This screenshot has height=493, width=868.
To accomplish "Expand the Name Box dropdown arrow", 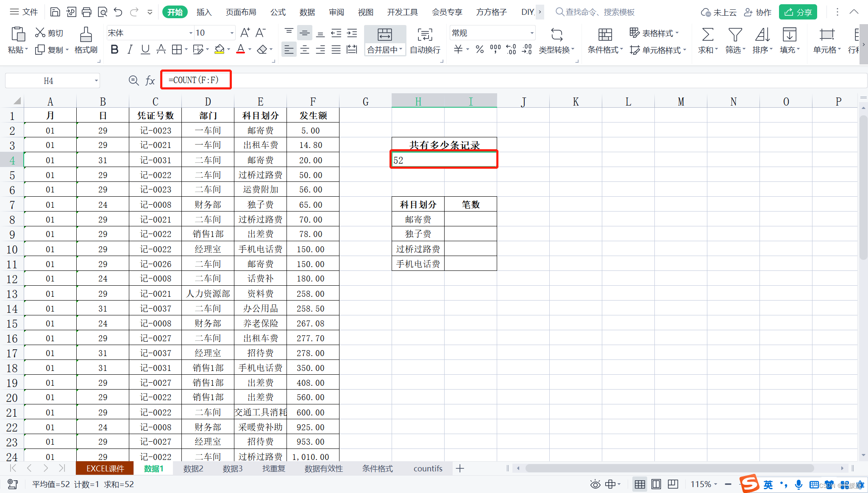I will pyautogui.click(x=96, y=81).
